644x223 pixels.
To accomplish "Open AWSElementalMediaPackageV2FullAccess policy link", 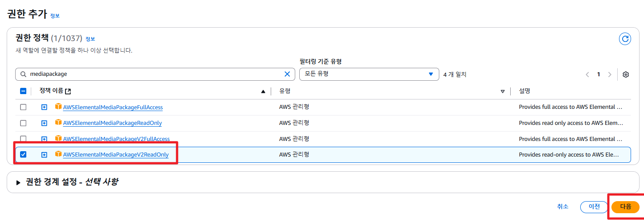I will [x=116, y=139].
